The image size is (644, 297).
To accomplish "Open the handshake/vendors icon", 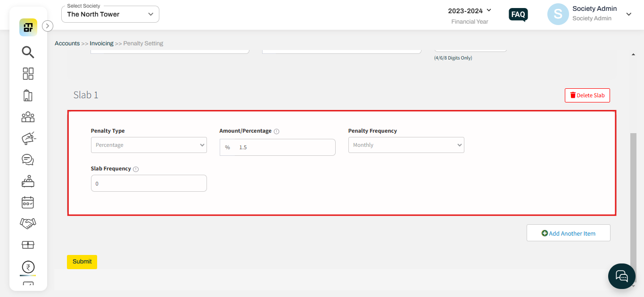I will [28, 223].
